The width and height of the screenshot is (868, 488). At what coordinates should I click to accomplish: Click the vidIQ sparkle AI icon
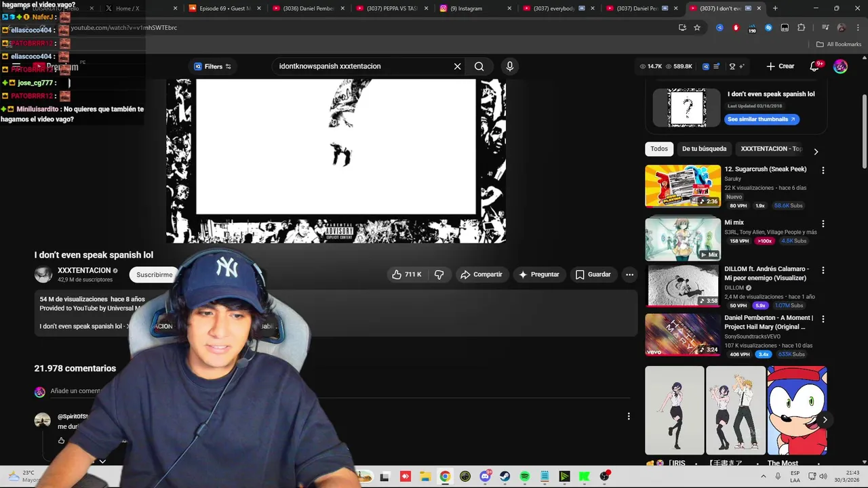[x=742, y=66]
